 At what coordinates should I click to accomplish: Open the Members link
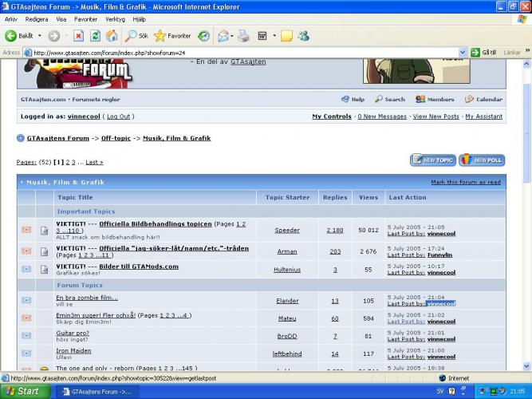click(435, 100)
